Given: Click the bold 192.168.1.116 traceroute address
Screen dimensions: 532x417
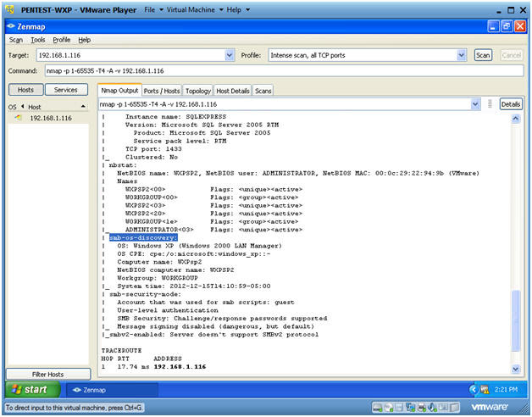Looking at the screenshot, I should pyautogui.click(x=180, y=367).
